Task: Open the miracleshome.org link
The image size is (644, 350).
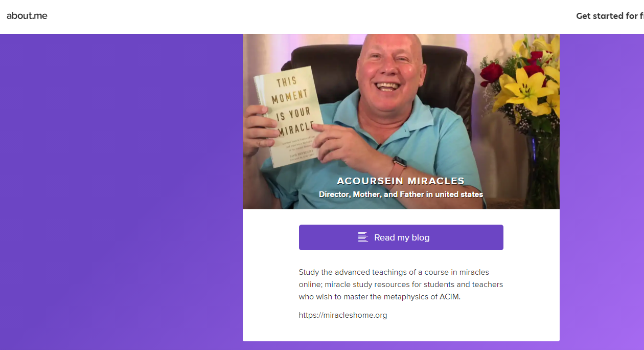Action: pyautogui.click(x=343, y=315)
